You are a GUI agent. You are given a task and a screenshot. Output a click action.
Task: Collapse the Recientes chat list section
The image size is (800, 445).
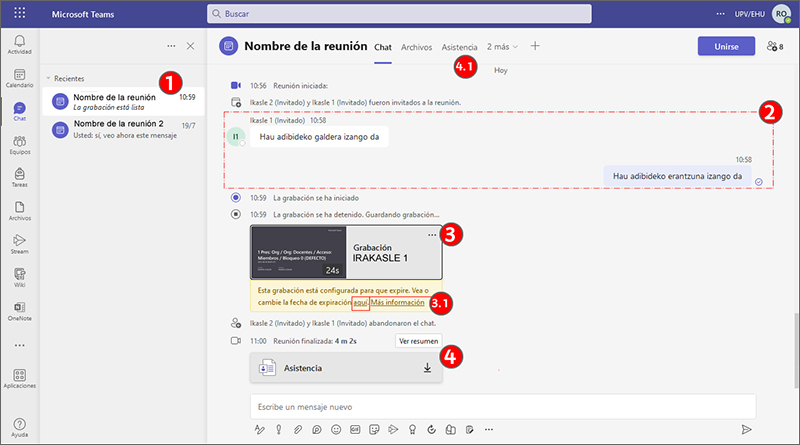(47, 78)
